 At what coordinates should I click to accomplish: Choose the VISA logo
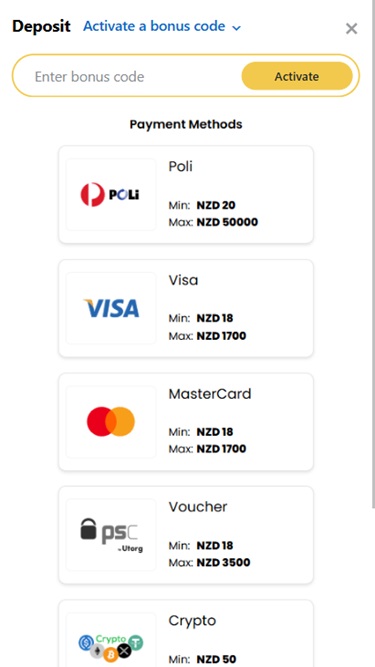click(111, 308)
